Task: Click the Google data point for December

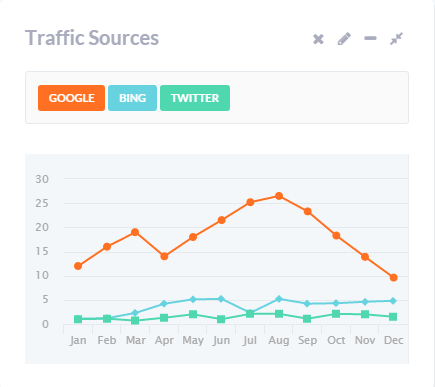Action: pos(394,278)
